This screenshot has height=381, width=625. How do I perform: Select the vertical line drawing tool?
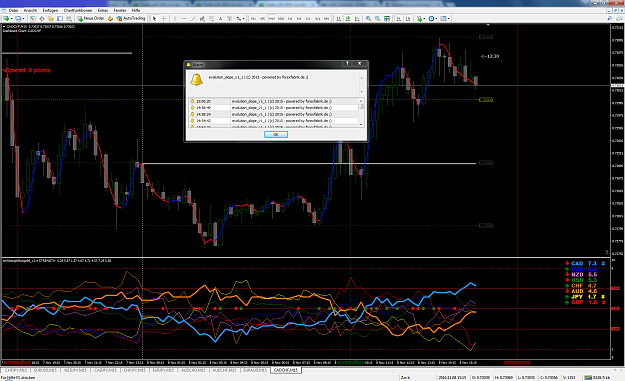[x=175, y=18]
